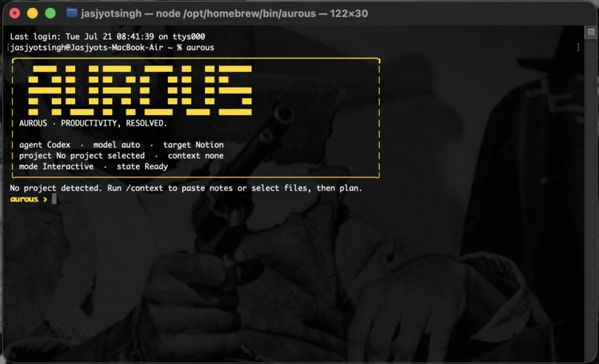The width and height of the screenshot is (599, 364).
Task: Click the 'context none' status entry
Action: coord(195,156)
